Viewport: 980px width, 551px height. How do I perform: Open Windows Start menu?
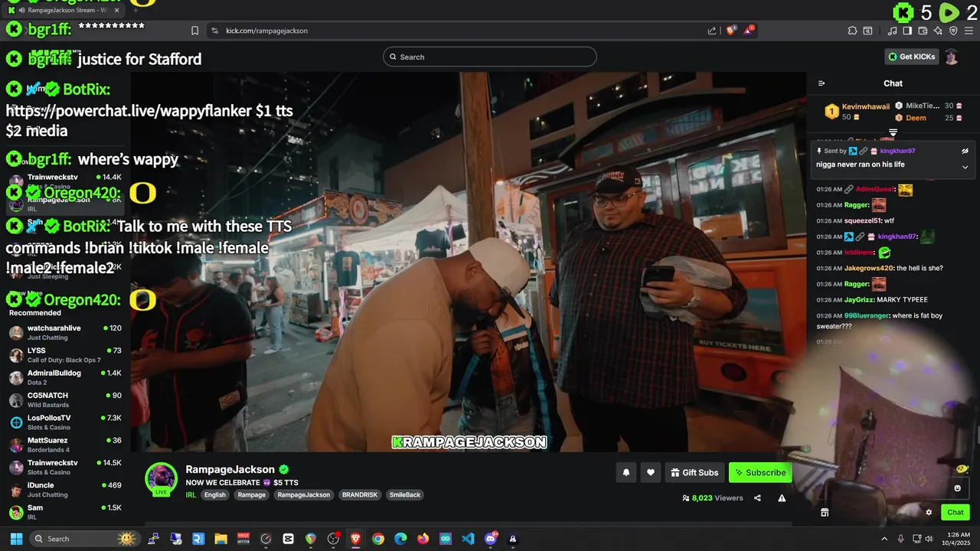click(x=16, y=539)
